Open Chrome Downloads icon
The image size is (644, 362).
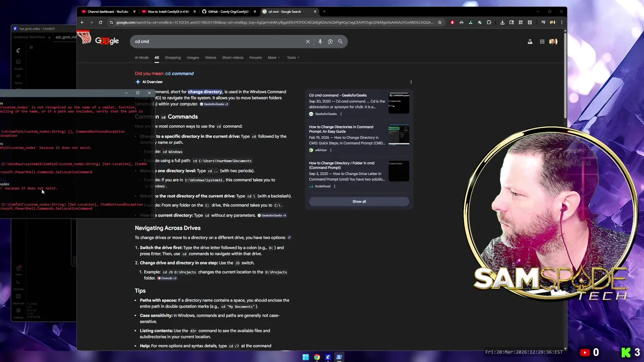tap(502, 22)
